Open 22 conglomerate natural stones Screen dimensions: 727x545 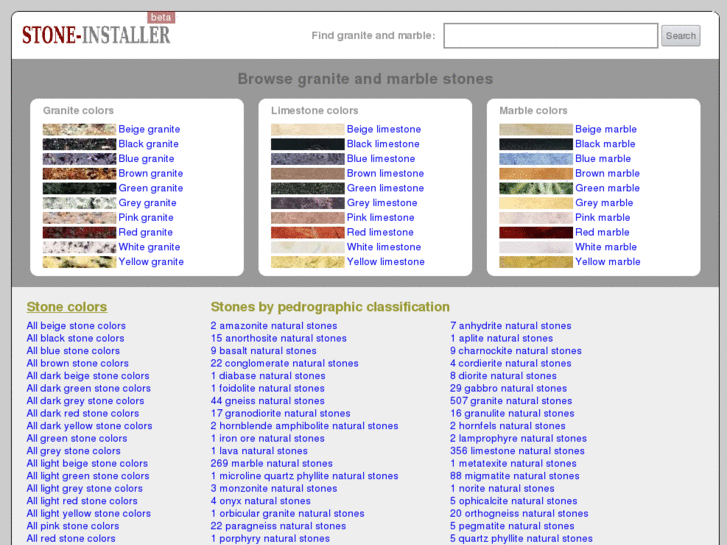tap(285, 363)
